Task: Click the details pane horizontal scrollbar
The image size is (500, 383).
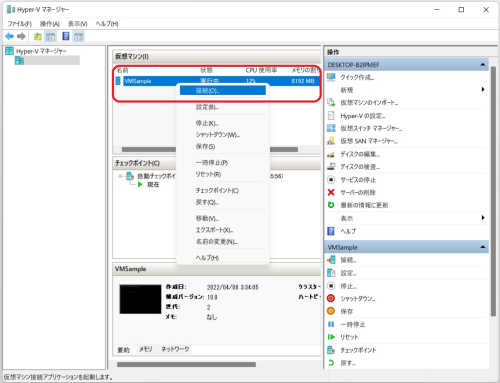Action: click(186, 365)
